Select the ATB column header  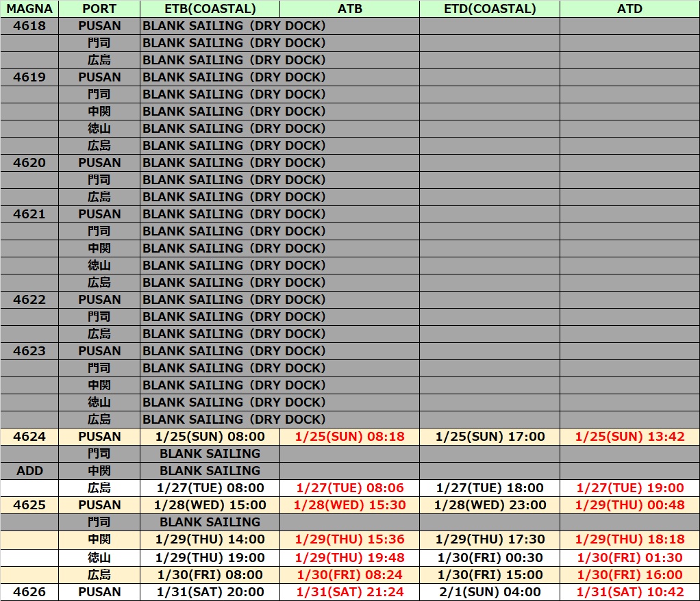point(349,9)
